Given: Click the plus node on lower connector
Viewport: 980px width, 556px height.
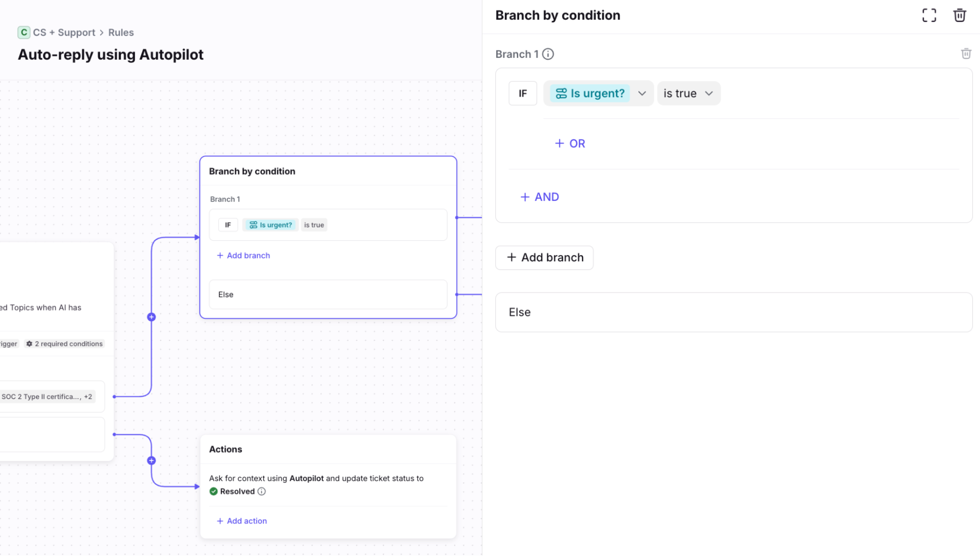Looking at the screenshot, I should point(151,460).
